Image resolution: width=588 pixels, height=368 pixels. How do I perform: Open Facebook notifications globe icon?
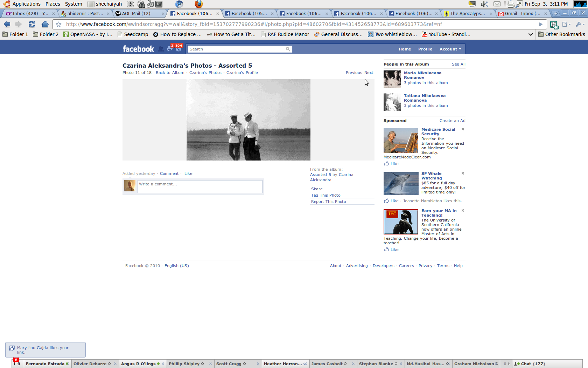(178, 49)
